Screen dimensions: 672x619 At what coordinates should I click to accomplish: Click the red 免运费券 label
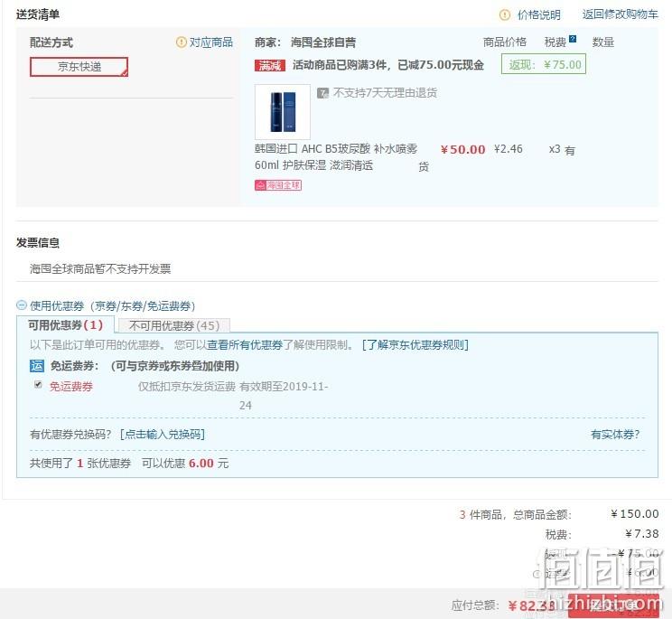71,387
